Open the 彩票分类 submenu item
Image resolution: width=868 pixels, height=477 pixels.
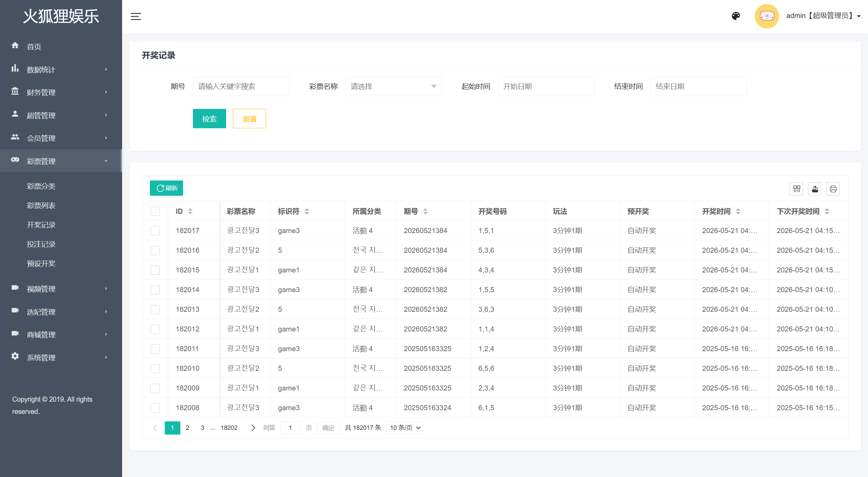41,186
